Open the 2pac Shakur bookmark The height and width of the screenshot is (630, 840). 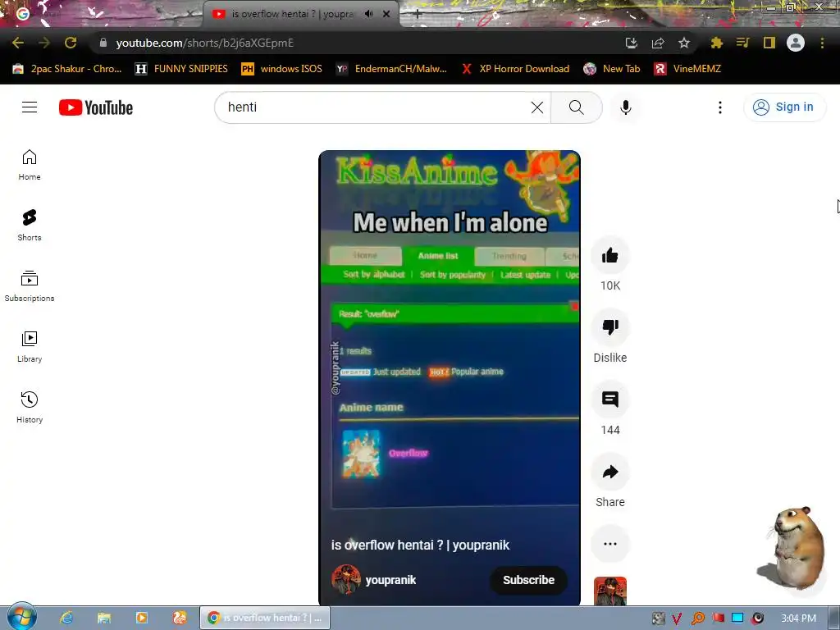[x=67, y=69]
